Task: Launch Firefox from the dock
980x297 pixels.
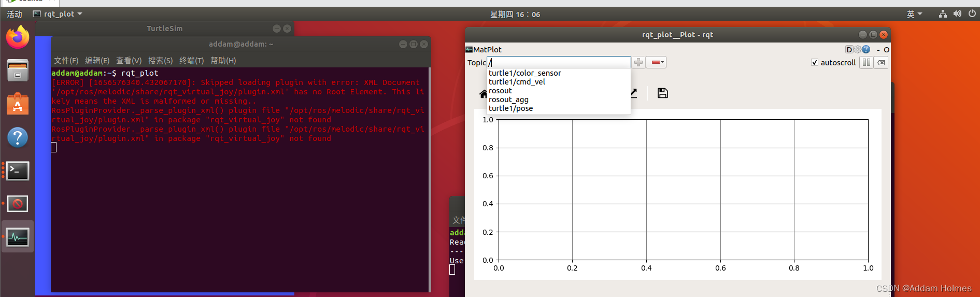Action: click(x=18, y=37)
